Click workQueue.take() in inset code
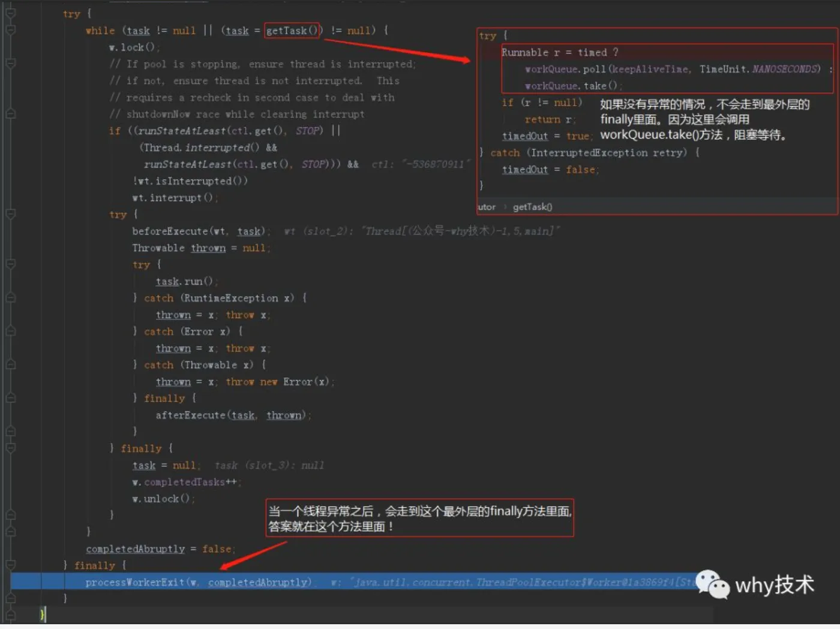This screenshot has height=629, width=840. tap(573, 86)
